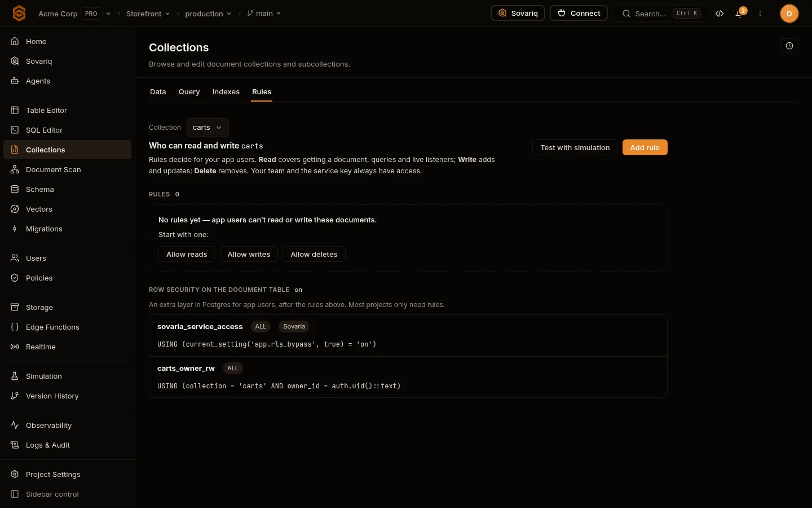Open Observability page
The image size is (812, 508).
tap(68, 425)
